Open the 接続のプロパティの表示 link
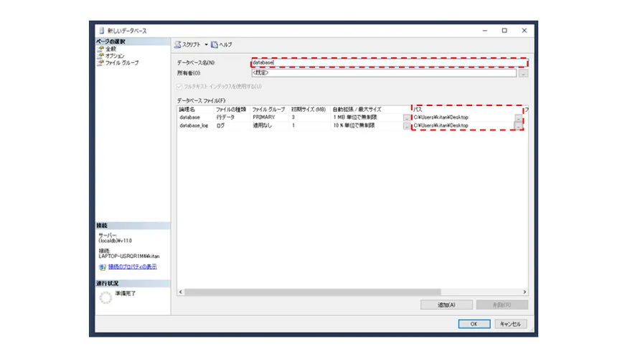The width and height of the screenshot is (640, 364). coord(132,267)
